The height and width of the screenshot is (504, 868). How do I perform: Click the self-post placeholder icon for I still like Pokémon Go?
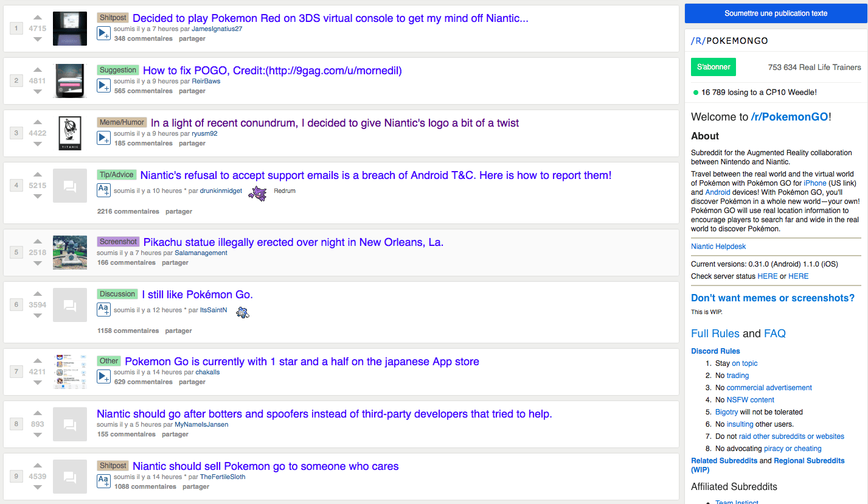[x=70, y=305]
